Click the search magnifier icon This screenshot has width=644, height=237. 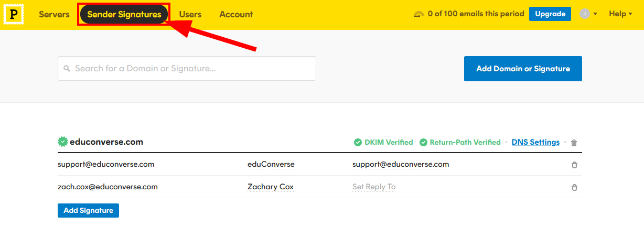pyautogui.click(x=67, y=68)
